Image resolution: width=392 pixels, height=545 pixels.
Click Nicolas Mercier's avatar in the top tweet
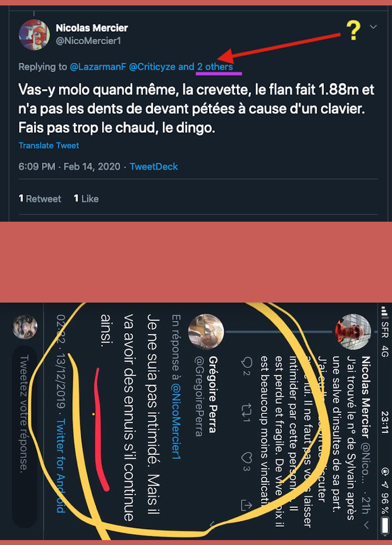point(34,34)
